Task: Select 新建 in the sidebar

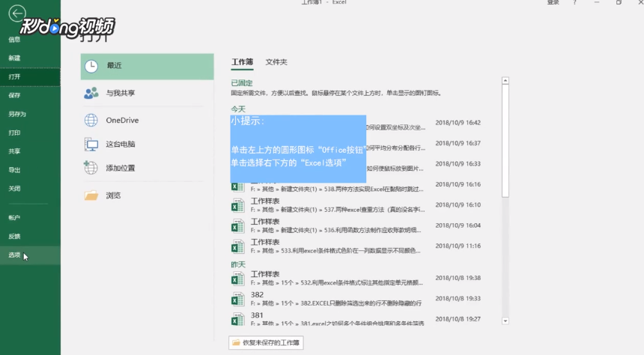Action: pos(14,58)
